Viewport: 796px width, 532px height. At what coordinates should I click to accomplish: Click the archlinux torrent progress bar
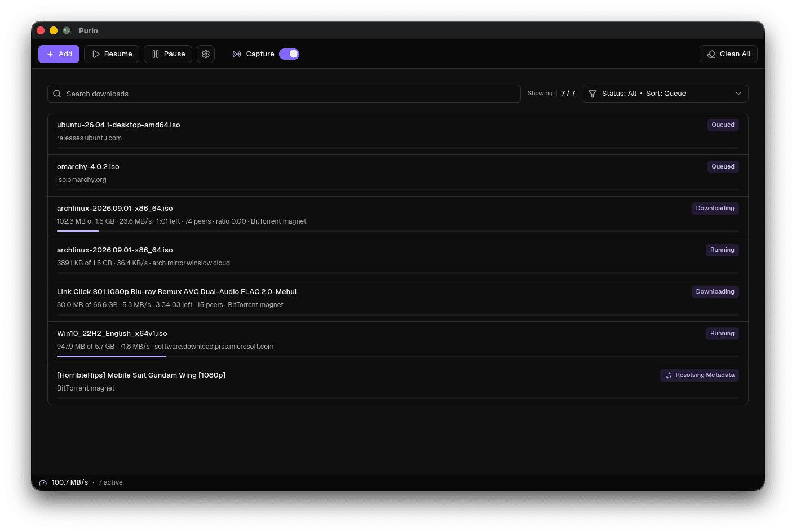point(398,231)
